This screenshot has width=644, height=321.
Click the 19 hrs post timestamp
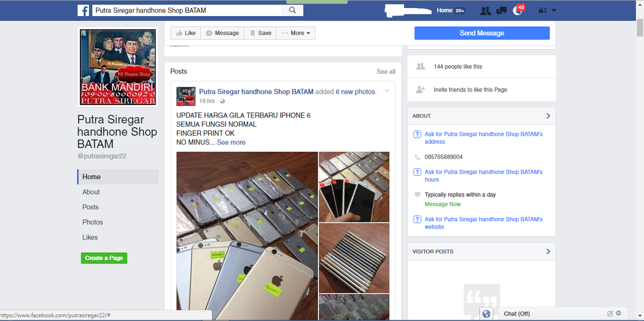(207, 101)
